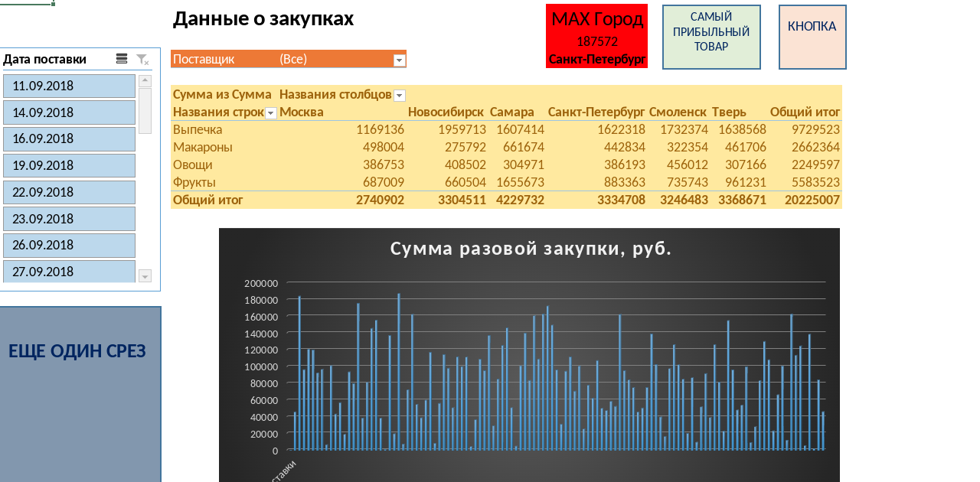
Task: Pick the 26.09.2018 slicer item
Action: pos(69,245)
